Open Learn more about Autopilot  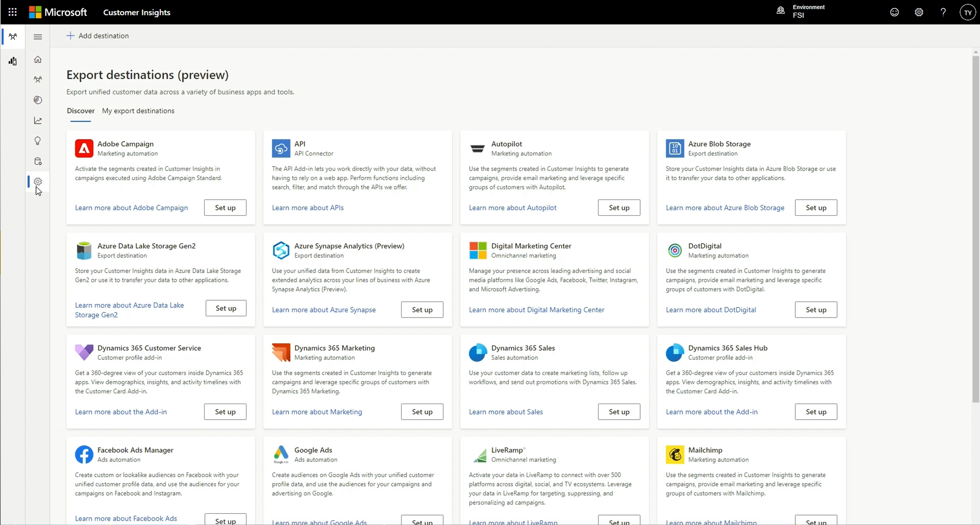[512, 208]
